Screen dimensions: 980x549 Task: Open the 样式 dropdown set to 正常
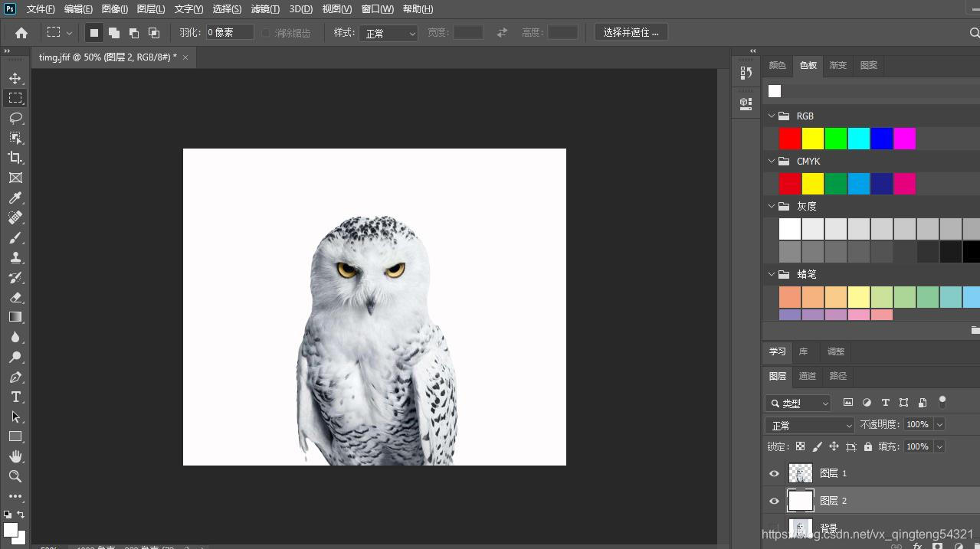click(388, 33)
